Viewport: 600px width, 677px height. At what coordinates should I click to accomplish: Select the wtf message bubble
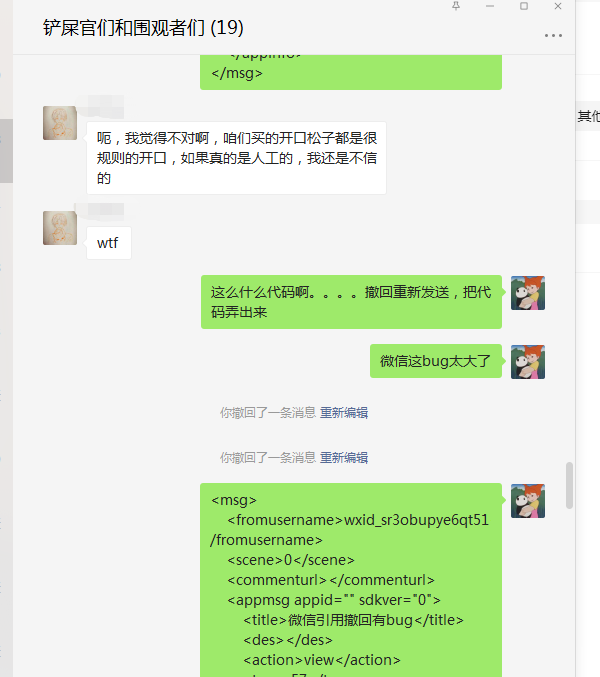[109, 243]
